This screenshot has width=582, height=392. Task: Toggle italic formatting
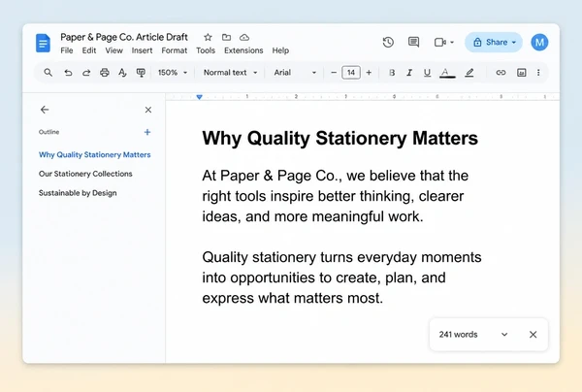point(409,73)
